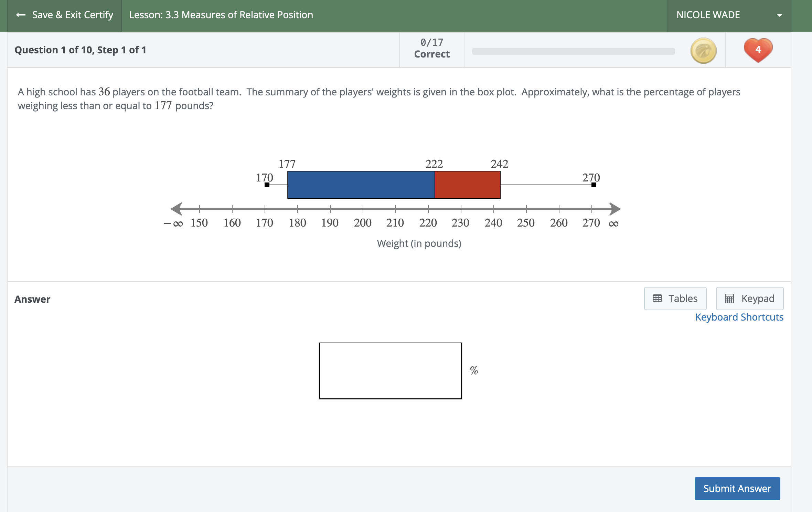Submit the answer with Submit Answer button
This screenshot has height=512, width=812.
click(x=737, y=488)
